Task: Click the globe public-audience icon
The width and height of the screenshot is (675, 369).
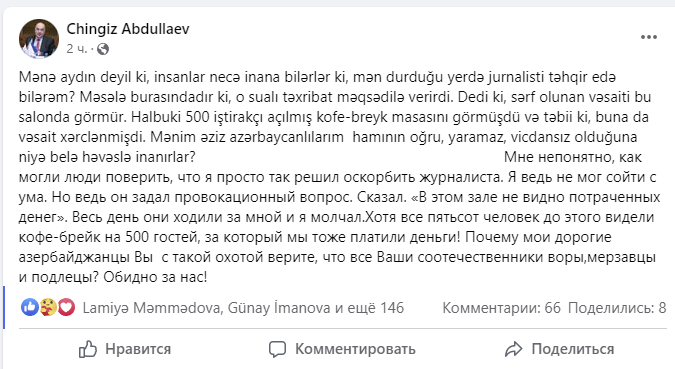Action: (x=103, y=49)
